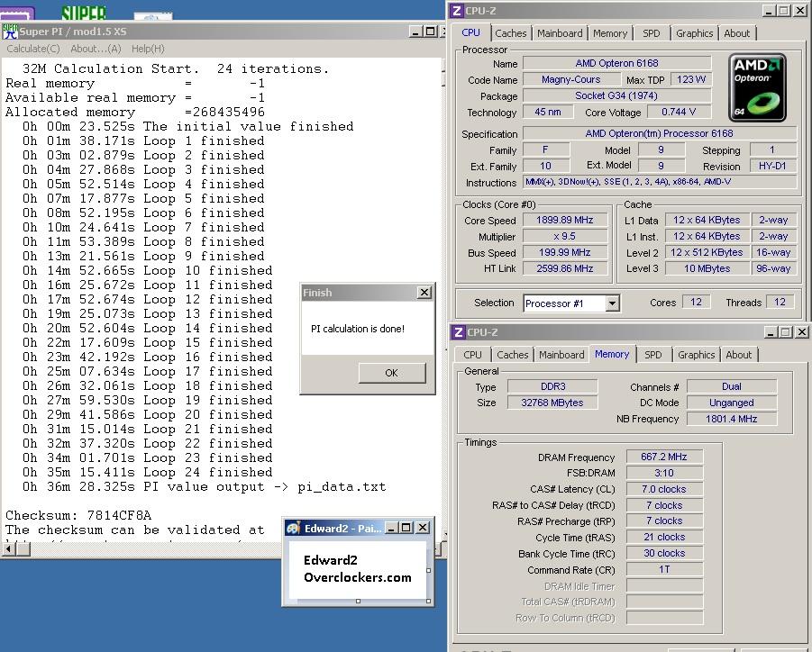The width and height of the screenshot is (812, 652).
Task: Click the Bus Speed 199.99 MHz value
Action: (x=565, y=252)
